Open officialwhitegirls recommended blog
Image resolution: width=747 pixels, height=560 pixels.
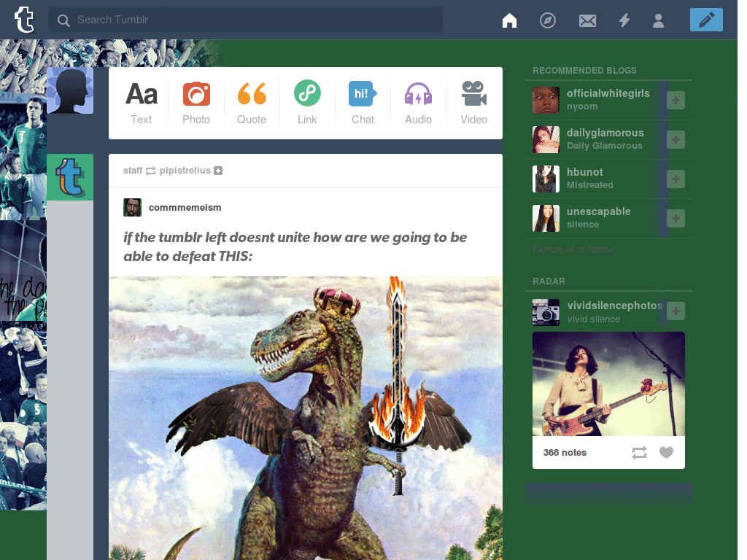[608, 93]
